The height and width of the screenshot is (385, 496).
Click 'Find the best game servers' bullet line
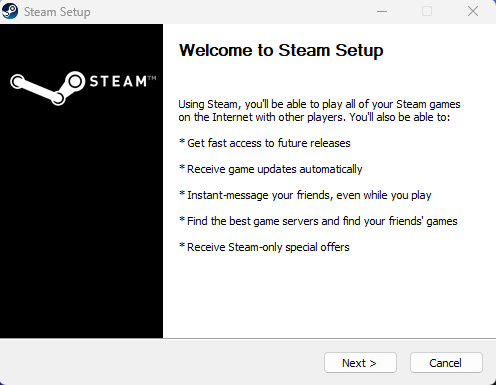coord(318,221)
